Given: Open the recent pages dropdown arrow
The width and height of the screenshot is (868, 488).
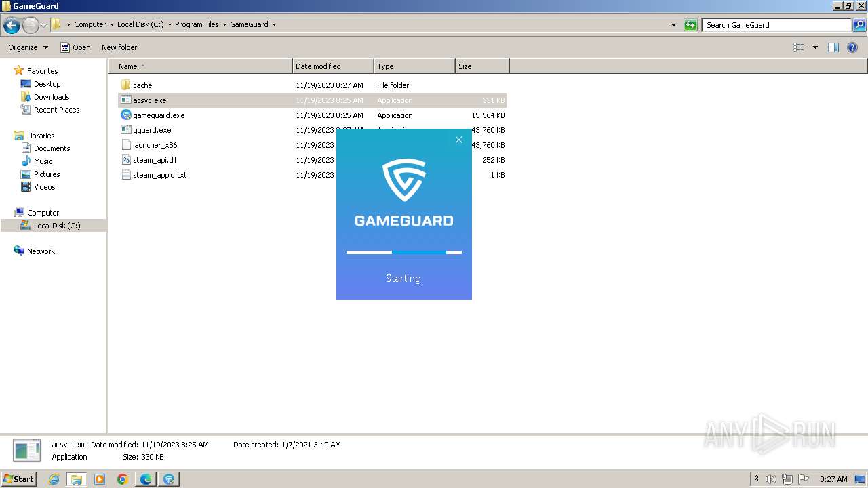Looking at the screenshot, I should point(44,26).
